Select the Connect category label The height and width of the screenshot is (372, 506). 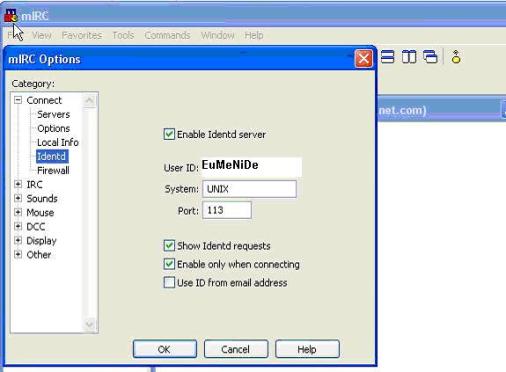pyautogui.click(x=44, y=100)
